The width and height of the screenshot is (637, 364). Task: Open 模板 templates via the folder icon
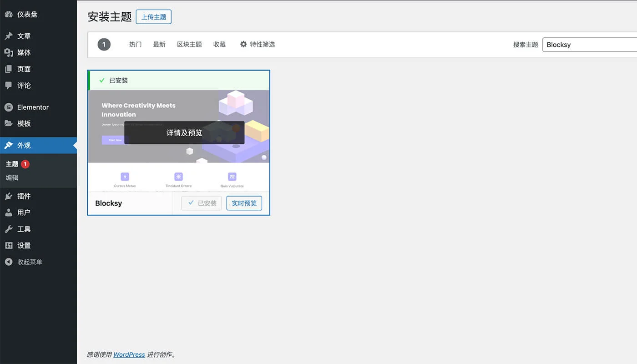pyautogui.click(x=9, y=123)
